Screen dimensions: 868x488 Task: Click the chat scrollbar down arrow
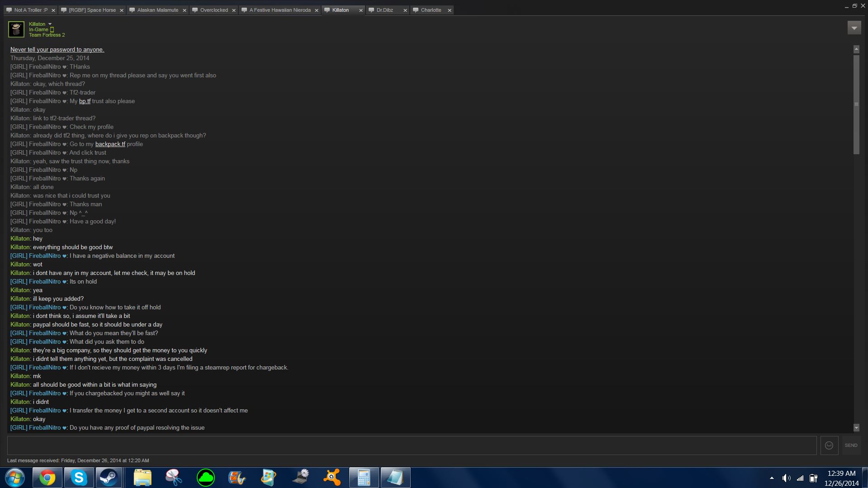click(x=856, y=428)
